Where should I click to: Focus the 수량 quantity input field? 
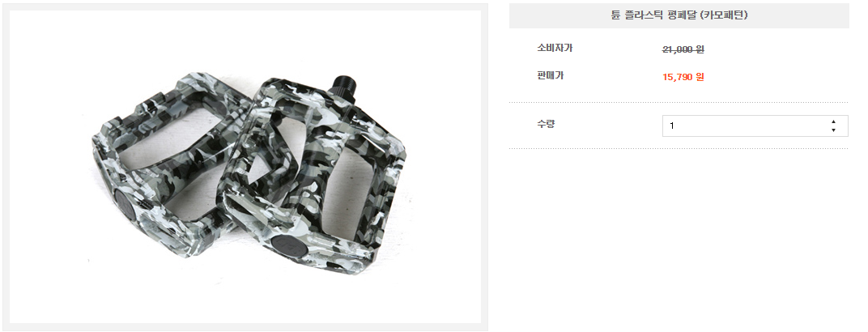click(755, 126)
